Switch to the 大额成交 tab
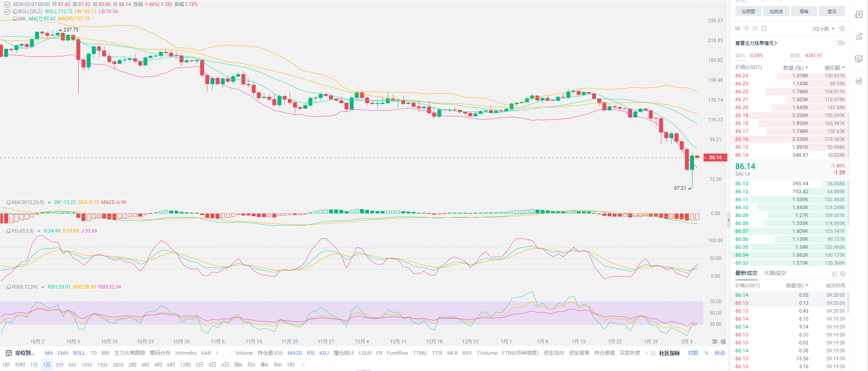This screenshot has height=371, width=868. click(x=775, y=273)
